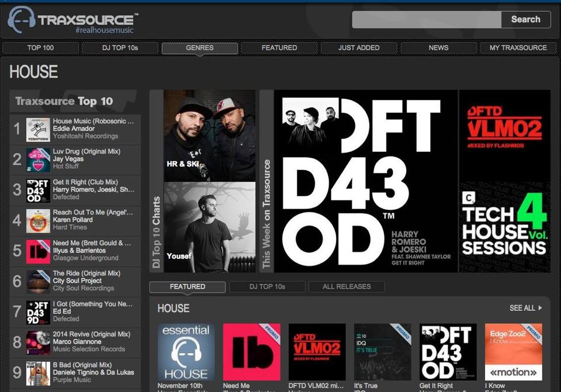Open the MY TRAXSOURCE tab
This screenshot has height=392, width=561.
click(x=518, y=48)
